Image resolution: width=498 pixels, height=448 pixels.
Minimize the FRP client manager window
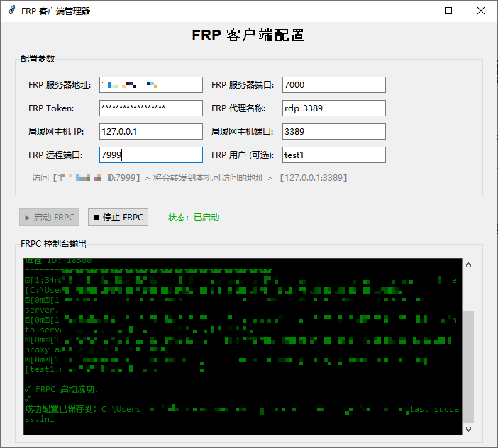pyautogui.click(x=416, y=11)
